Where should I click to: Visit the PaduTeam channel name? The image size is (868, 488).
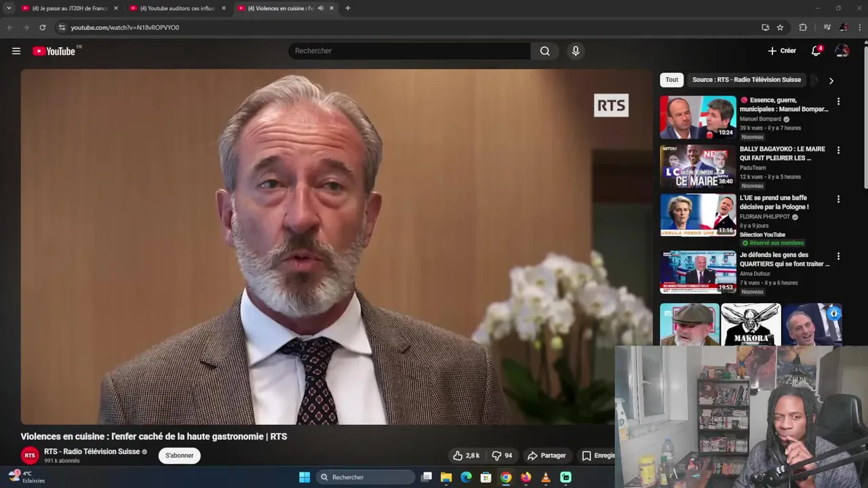tap(753, 168)
